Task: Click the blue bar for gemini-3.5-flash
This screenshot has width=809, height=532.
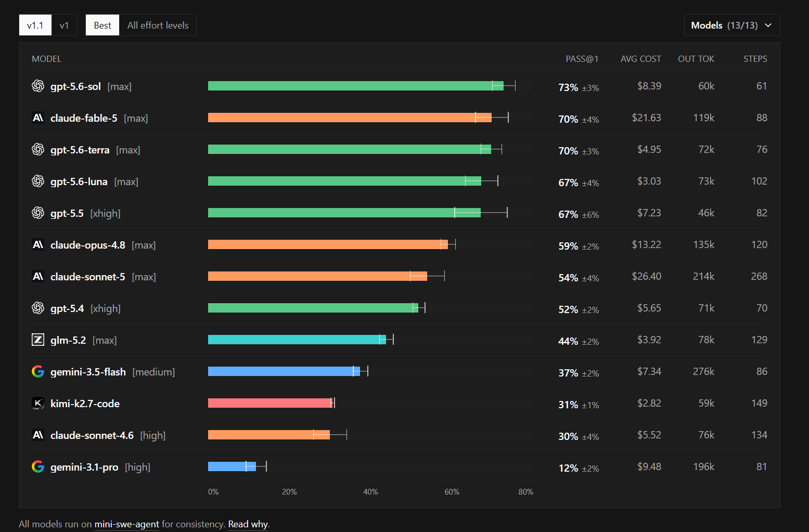Action: [284, 371]
